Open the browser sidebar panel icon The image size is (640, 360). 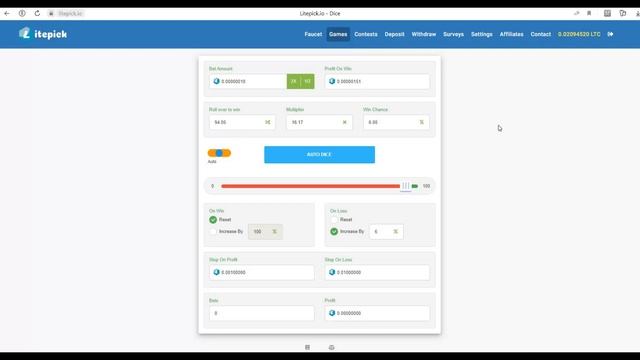point(607,13)
